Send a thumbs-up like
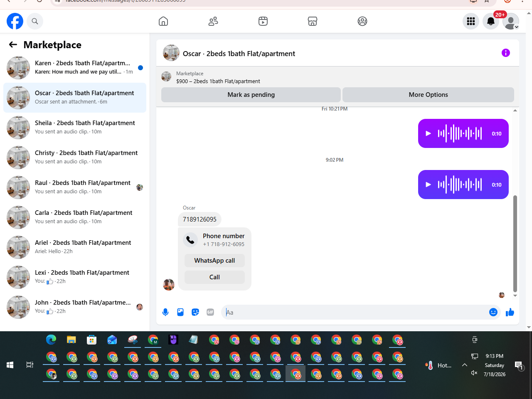Screen dimensions: 532x399 pos(510,312)
